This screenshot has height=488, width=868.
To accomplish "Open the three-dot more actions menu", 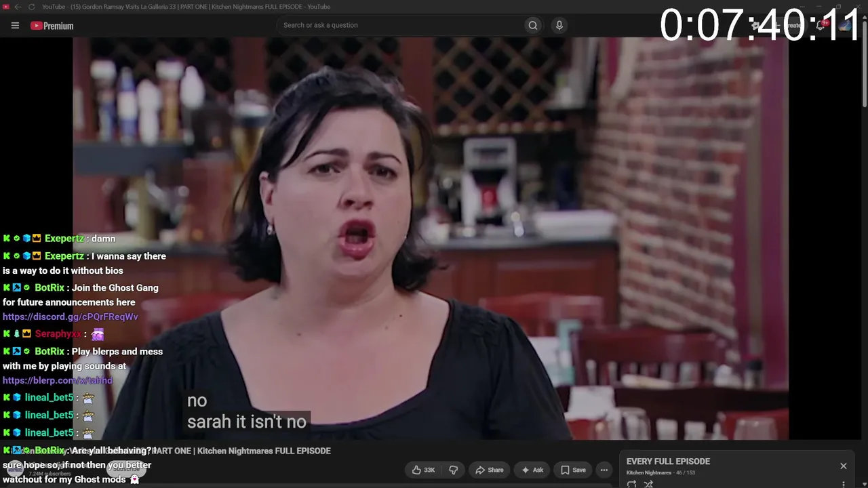I will point(604,470).
